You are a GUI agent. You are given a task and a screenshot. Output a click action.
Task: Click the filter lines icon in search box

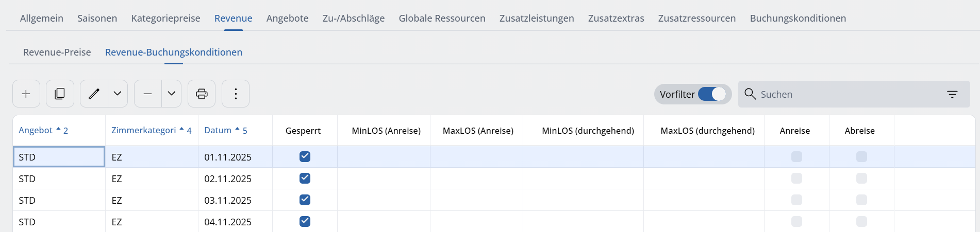click(952, 94)
